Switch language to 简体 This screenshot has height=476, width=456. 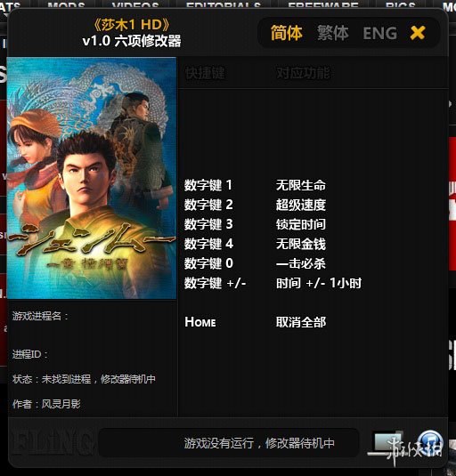(x=286, y=33)
